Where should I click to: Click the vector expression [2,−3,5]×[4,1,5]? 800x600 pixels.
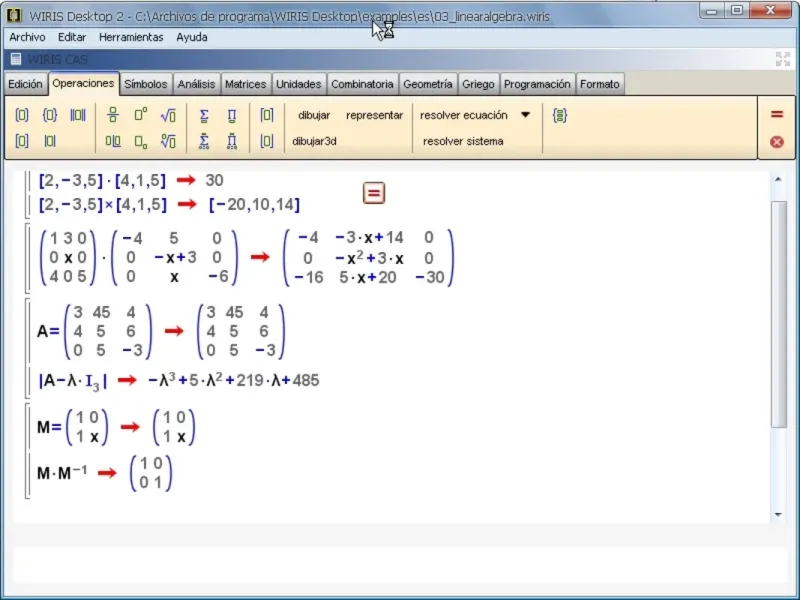point(103,205)
